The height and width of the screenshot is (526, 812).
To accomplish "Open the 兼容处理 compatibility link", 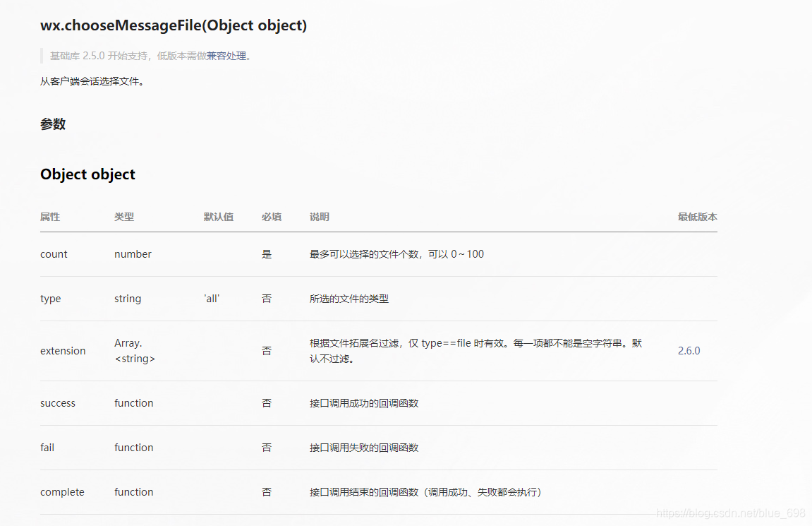I will (x=226, y=56).
